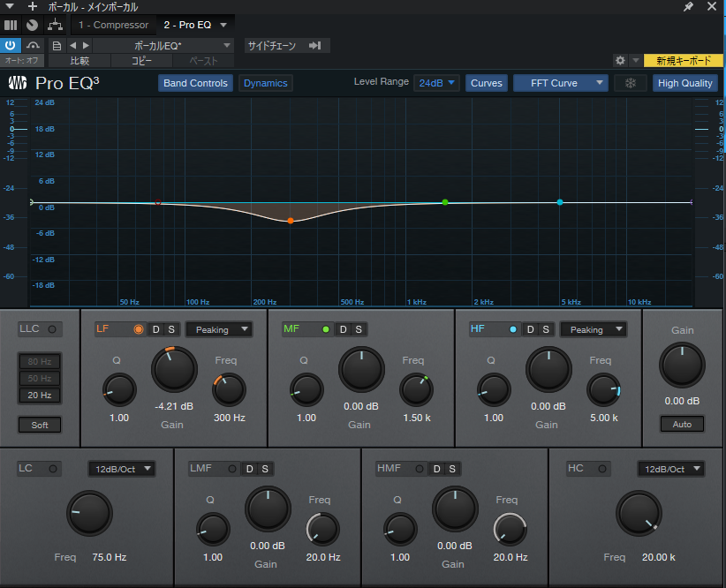This screenshot has width=726, height=588.
Task: Toggle dynamics D on MF band
Action: (343, 329)
